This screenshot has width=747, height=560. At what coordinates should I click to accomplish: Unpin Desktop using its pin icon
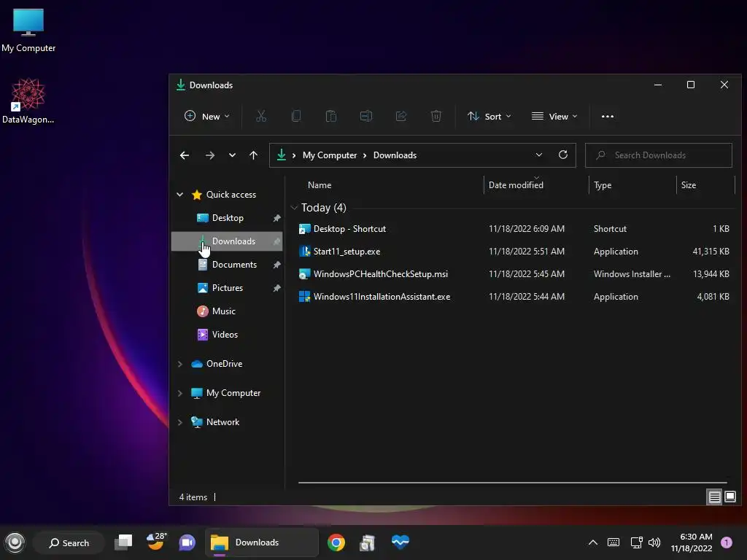276,218
